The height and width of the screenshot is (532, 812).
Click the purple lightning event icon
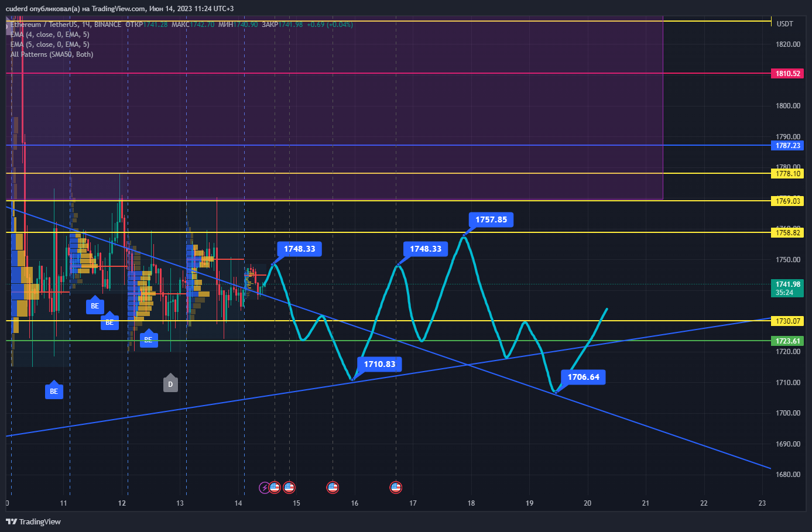tap(265, 487)
